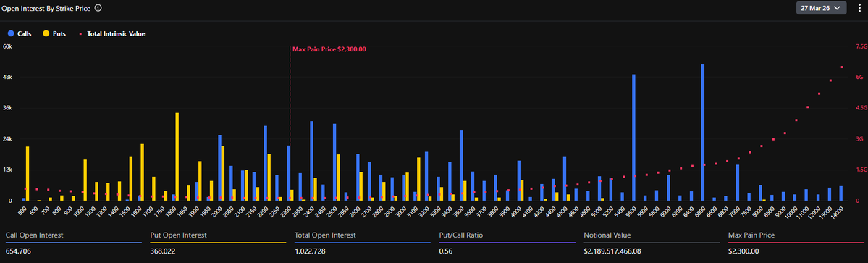Image resolution: width=868 pixels, height=263 pixels.
Task: Click the blue Calls bar at strike 7000
Action: click(738, 183)
